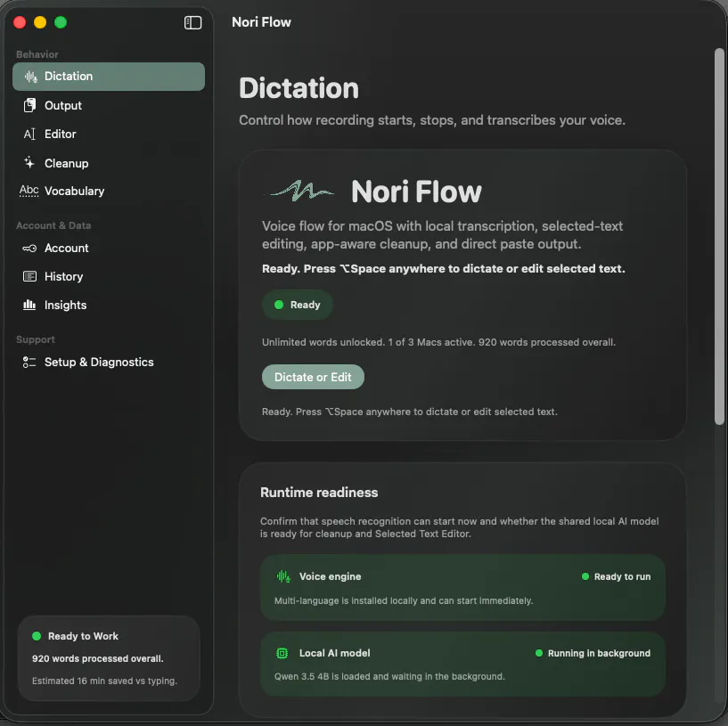
Task: Click the large Nori Flow card title
Action: [416, 192]
